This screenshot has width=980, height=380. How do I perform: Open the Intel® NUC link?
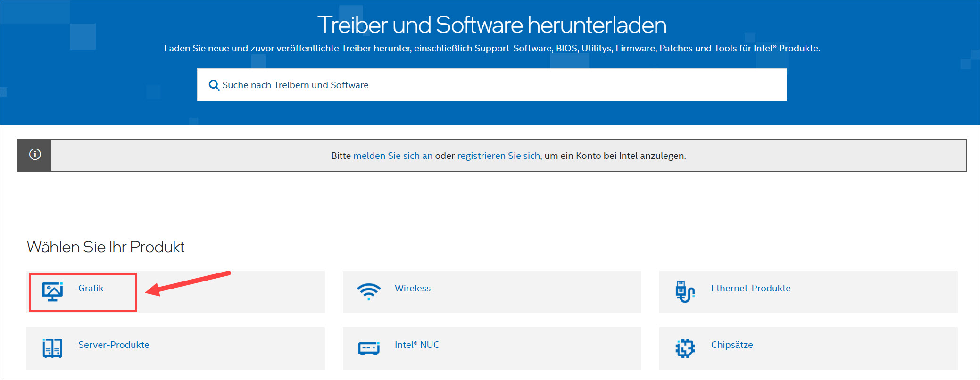417,345
